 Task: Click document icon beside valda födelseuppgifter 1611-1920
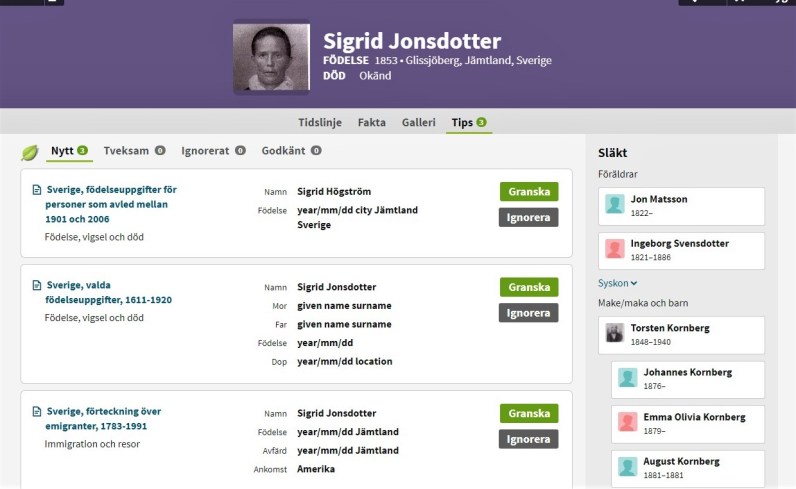pyautogui.click(x=37, y=285)
